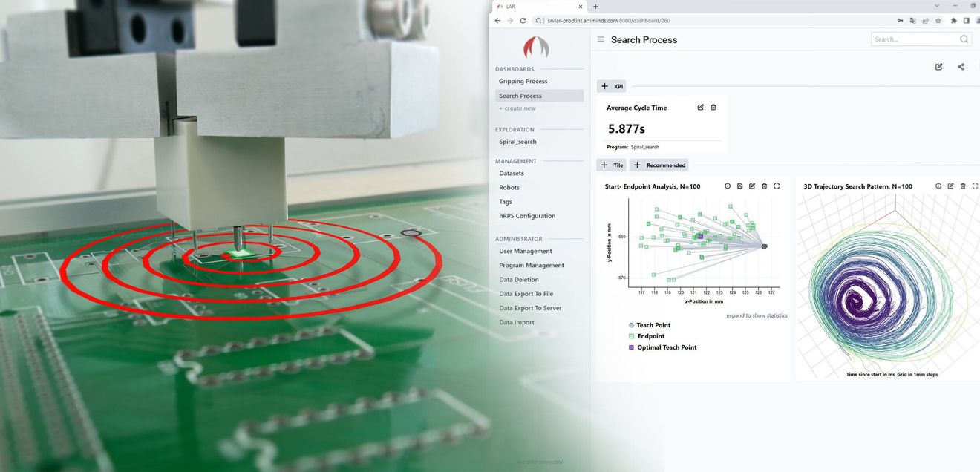Edit the dashboard with the top-right pencil icon
Image resolution: width=980 pixels, height=472 pixels.
pos(938,67)
